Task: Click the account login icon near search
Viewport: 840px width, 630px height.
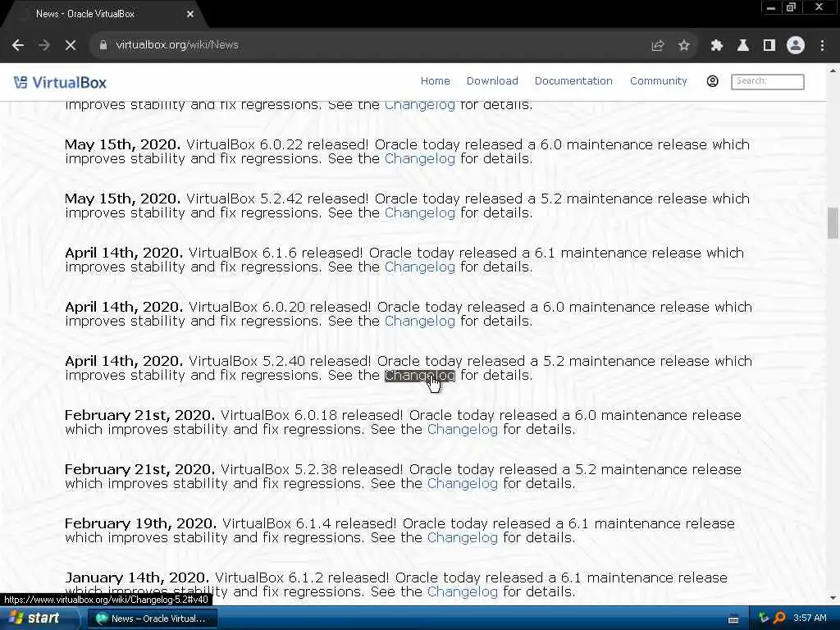Action: point(713,81)
